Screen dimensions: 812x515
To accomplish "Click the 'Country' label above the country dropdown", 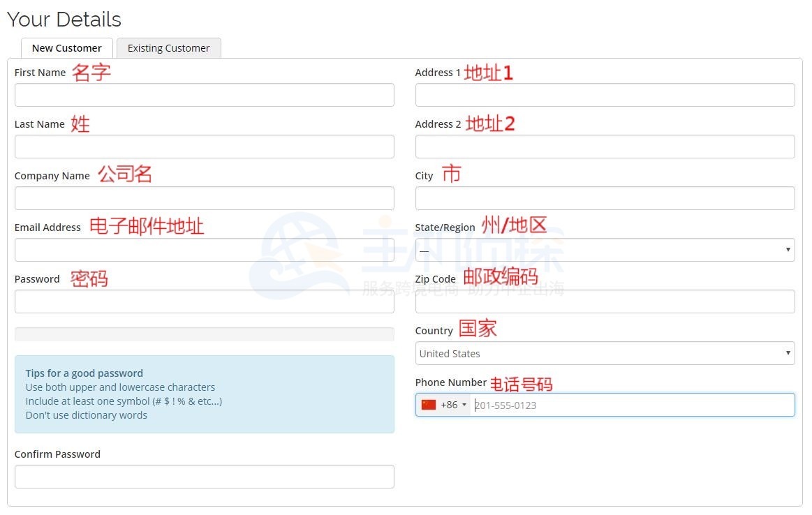I will [434, 331].
